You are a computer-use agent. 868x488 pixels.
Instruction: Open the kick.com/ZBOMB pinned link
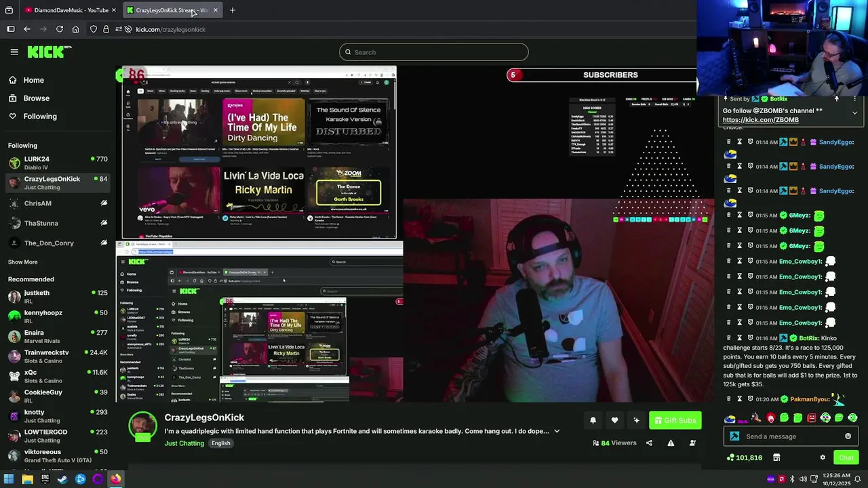[x=760, y=120]
